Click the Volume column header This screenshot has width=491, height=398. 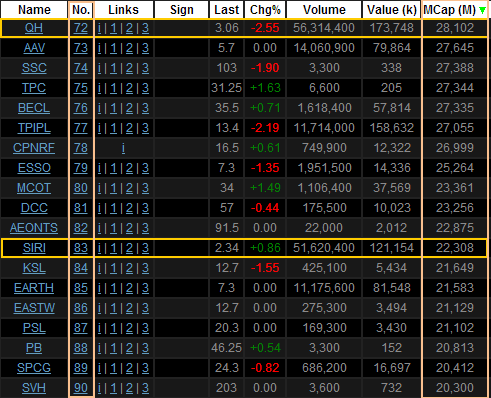pos(324,10)
